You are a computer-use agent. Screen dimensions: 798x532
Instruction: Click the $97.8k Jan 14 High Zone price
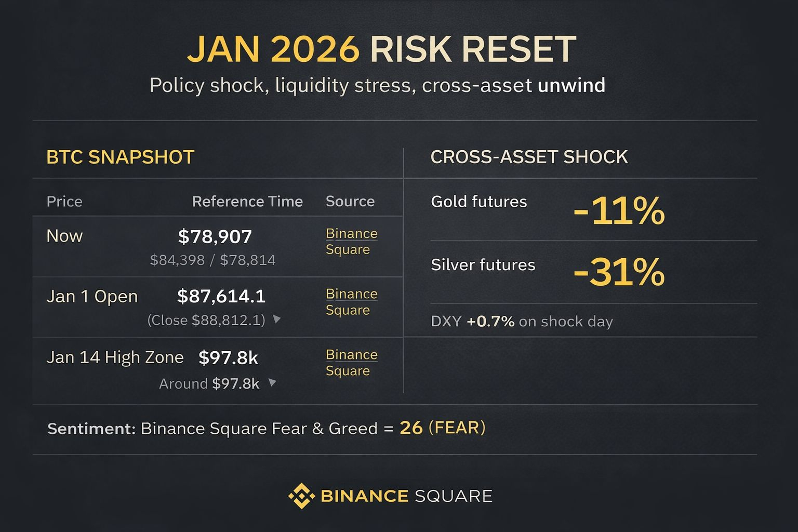click(228, 358)
